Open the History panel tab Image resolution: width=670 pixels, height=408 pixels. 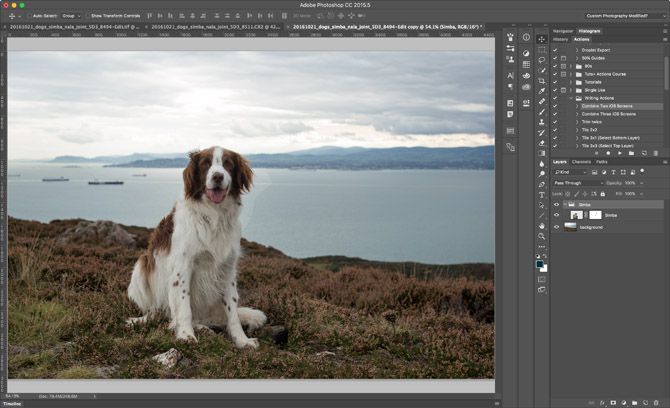[560, 39]
